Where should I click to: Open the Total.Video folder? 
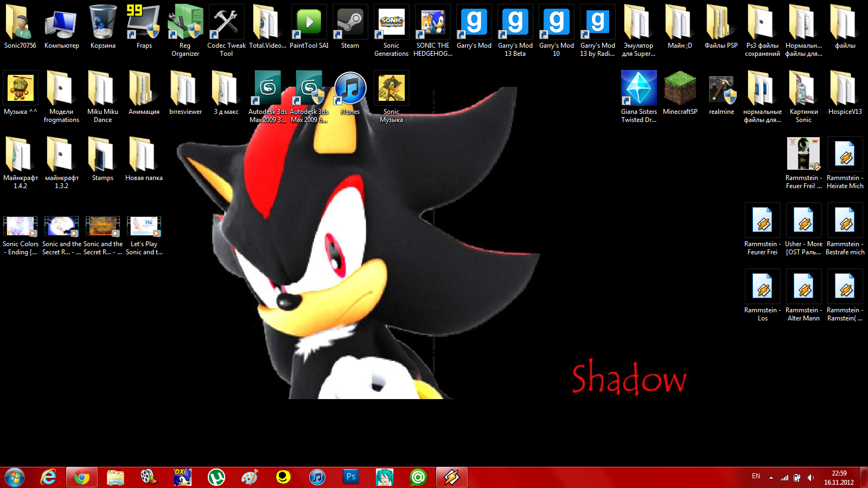click(267, 27)
